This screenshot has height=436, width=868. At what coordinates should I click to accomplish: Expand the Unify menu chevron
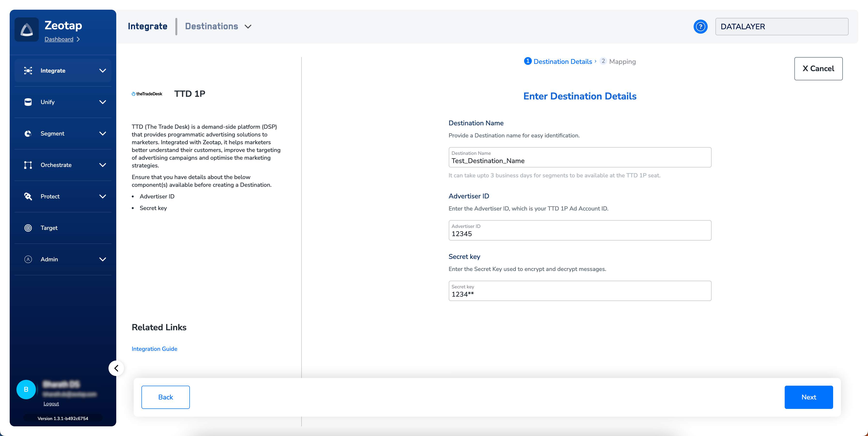pyautogui.click(x=102, y=102)
